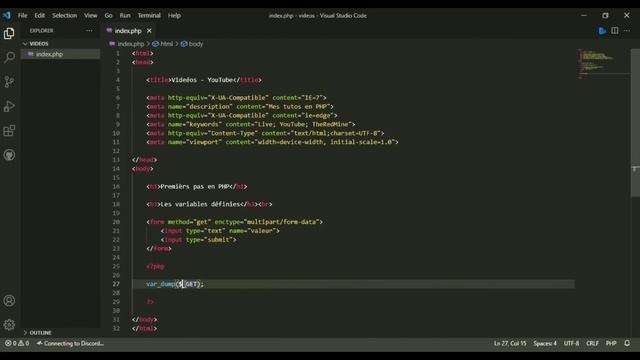
Task: Click the Premiers pas en PHP heading line
Action: (x=197, y=187)
